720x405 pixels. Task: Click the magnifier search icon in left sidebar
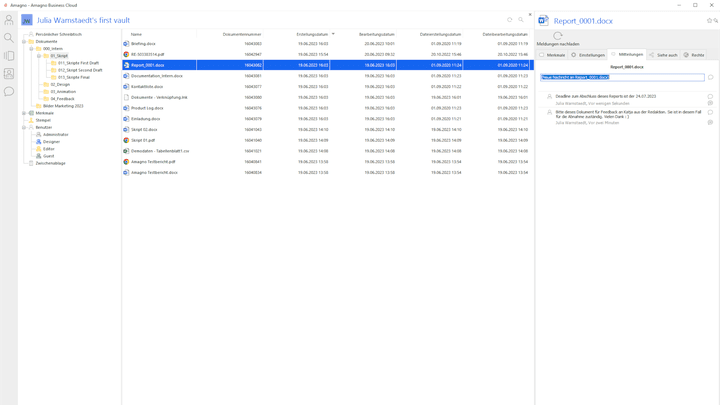(x=9, y=38)
